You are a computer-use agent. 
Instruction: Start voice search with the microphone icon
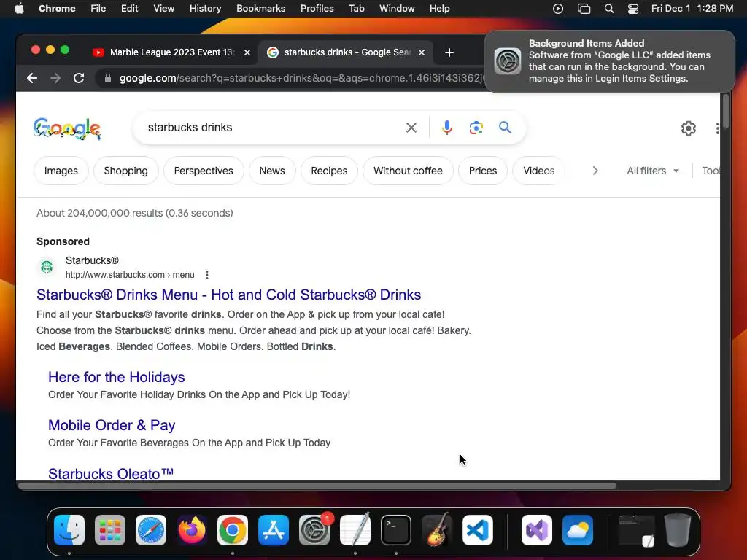pyautogui.click(x=447, y=128)
